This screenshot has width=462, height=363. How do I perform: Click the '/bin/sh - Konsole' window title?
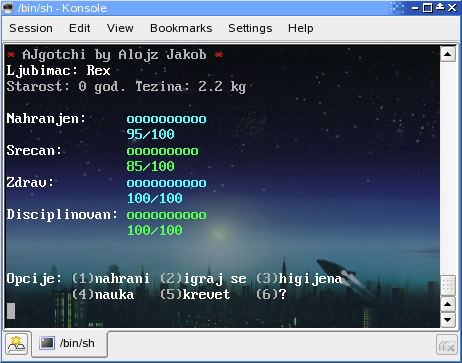click(62, 8)
